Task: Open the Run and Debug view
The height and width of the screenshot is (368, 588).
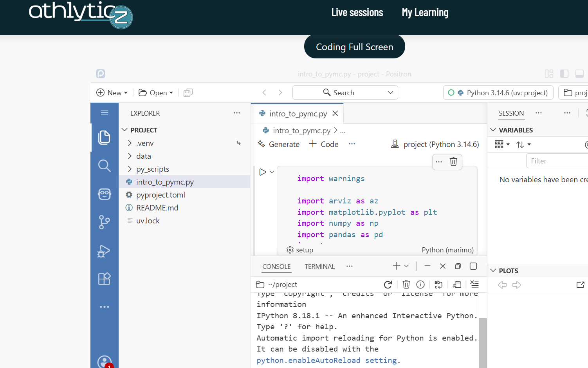Action: tap(104, 251)
